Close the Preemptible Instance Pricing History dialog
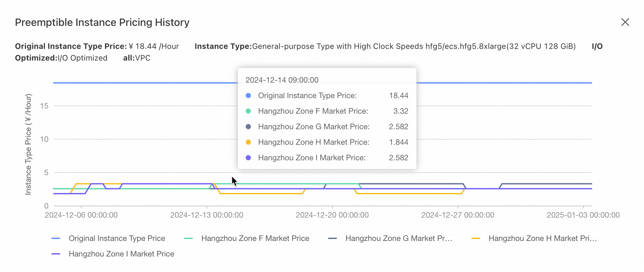This screenshot has height=272, width=644. 625,22
